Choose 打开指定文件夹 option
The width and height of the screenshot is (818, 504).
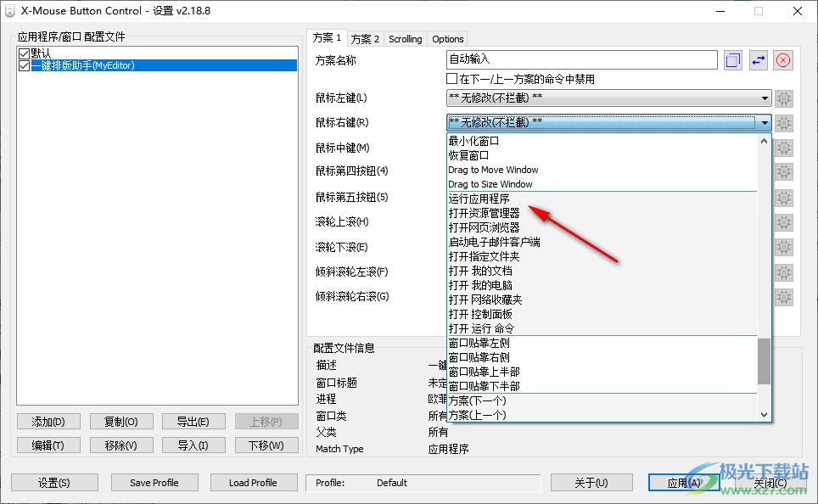coord(602,257)
